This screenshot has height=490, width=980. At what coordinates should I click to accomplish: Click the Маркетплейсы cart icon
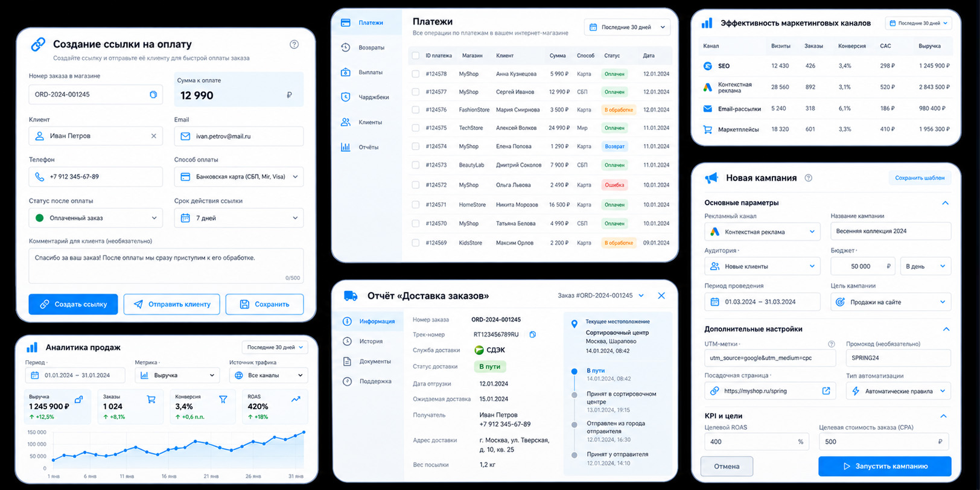[x=708, y=129]
